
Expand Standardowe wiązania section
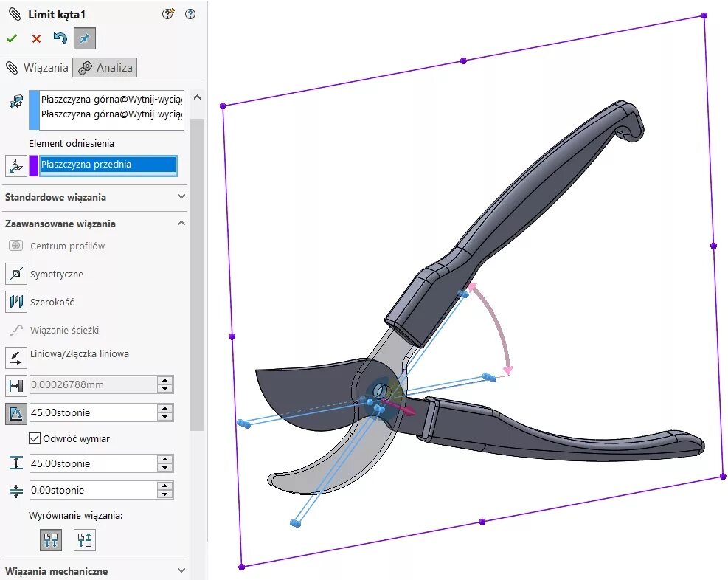click(x=94, y=197)
